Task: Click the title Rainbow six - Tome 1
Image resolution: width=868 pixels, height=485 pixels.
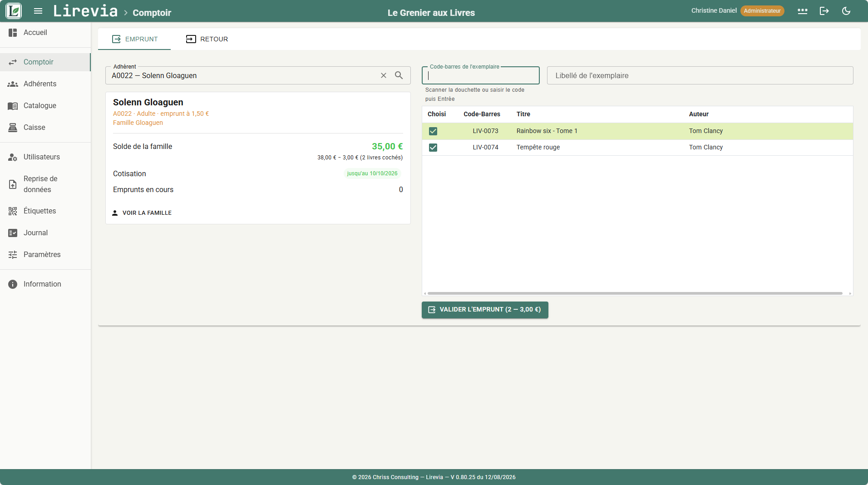Action: click(x=547, y=131)
